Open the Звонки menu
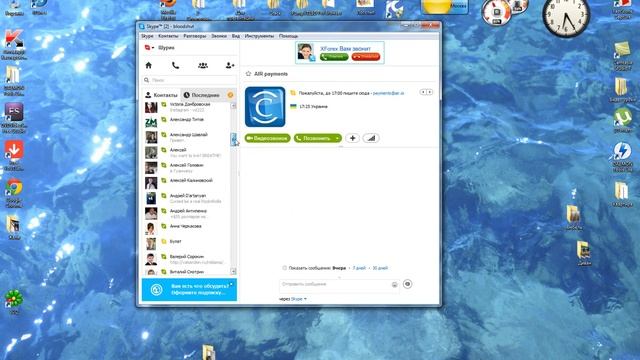The height and width of the screenshot is (360, 640). (x=219, y=36)
